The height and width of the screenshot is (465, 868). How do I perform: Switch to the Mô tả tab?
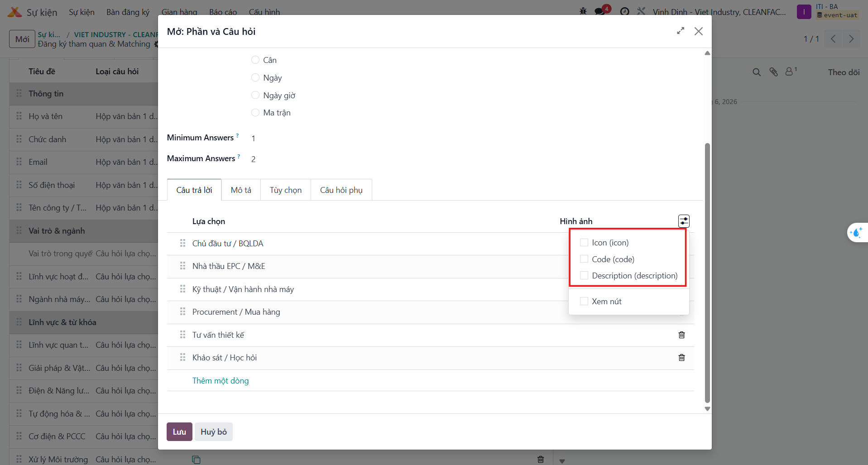[x=241, y=190]
